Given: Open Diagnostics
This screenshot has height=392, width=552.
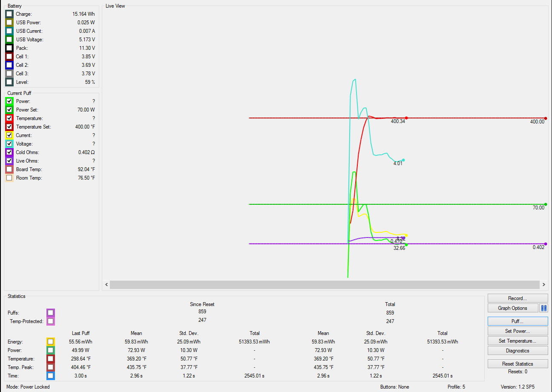Looking at the screenshot, I should click(517, 351).
